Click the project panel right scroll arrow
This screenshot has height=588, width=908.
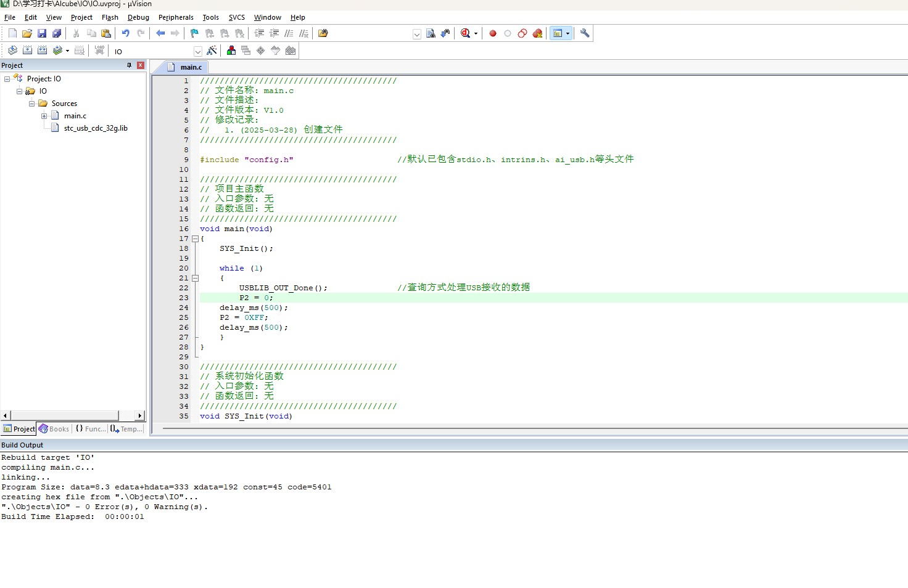[x=140, y=415]
